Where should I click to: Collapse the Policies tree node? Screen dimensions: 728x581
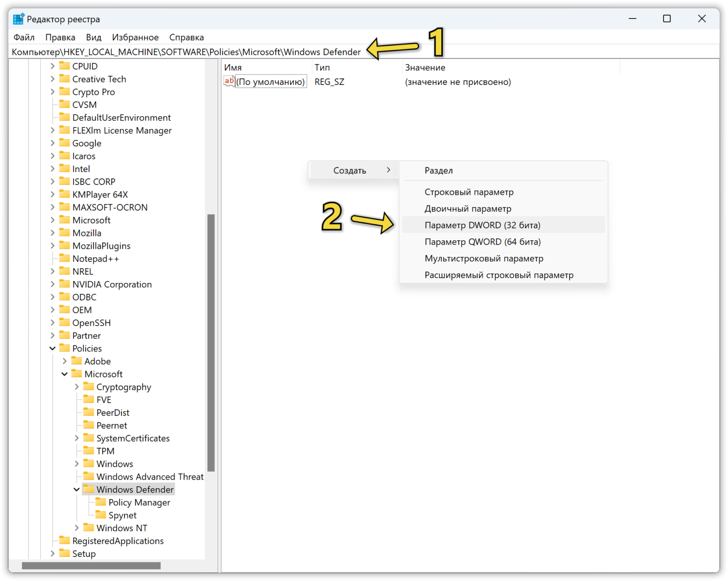52,348
